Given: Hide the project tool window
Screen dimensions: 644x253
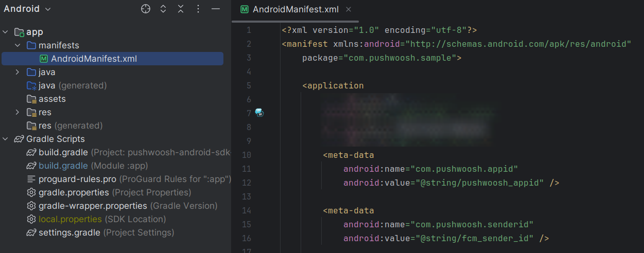Looking at the screenshot, I should point(216,9).
